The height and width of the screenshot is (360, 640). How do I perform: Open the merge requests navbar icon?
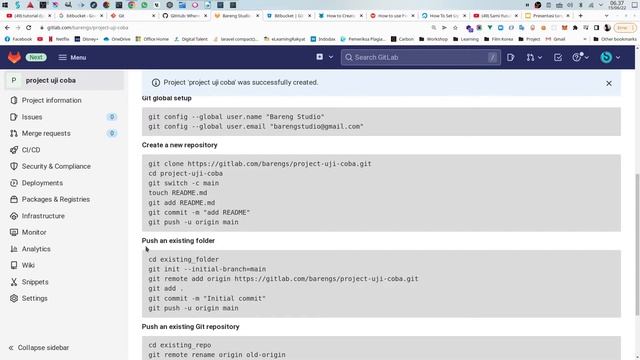[x=530, y=58]
